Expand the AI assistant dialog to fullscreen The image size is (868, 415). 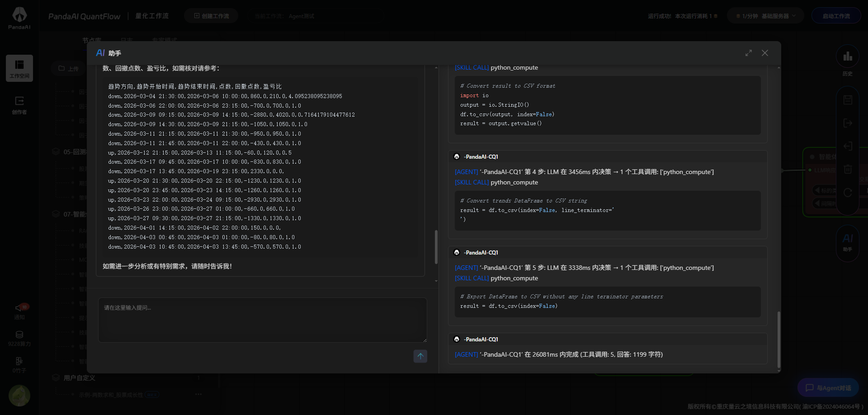(x=749, y=53)
